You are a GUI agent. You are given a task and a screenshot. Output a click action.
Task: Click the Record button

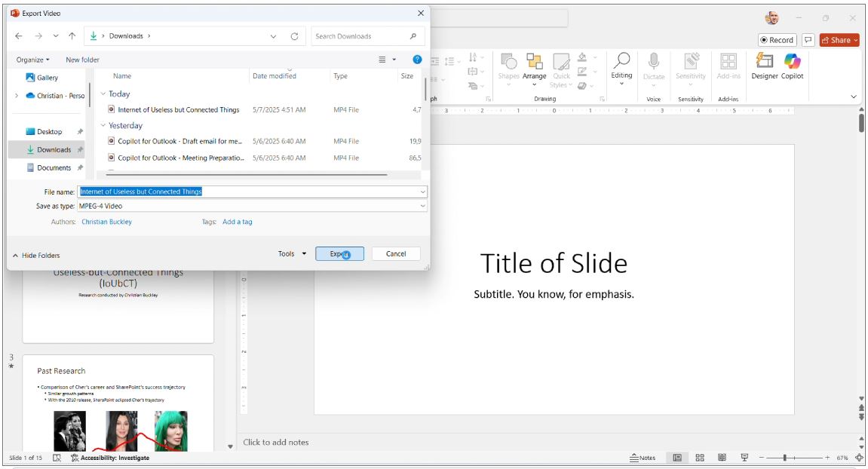(x=778, y=40)
